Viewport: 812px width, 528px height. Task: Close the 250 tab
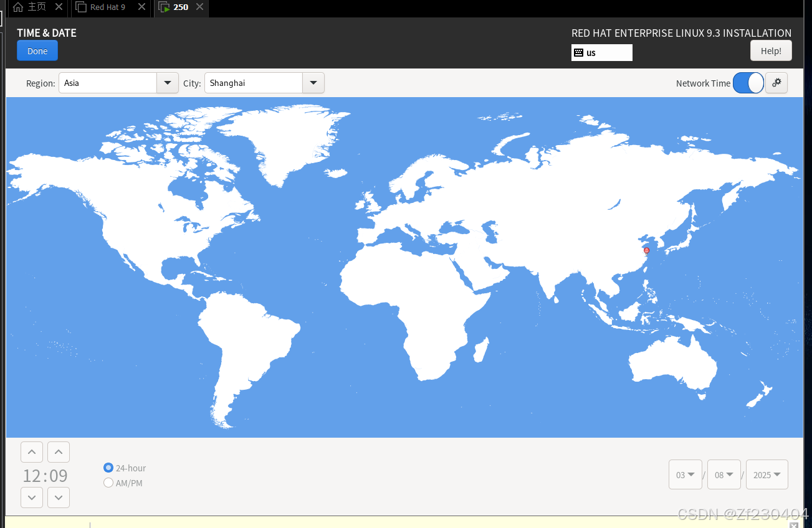(x=199, y=7)
